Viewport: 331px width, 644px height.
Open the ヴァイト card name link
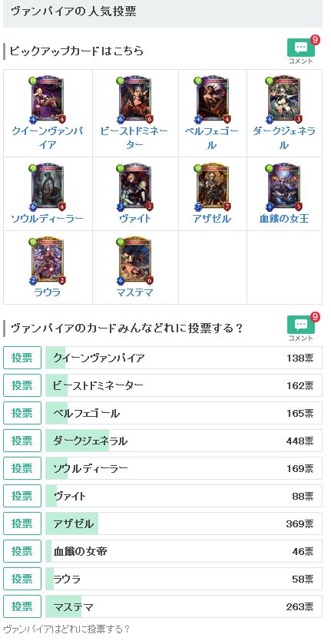point(134,219)
